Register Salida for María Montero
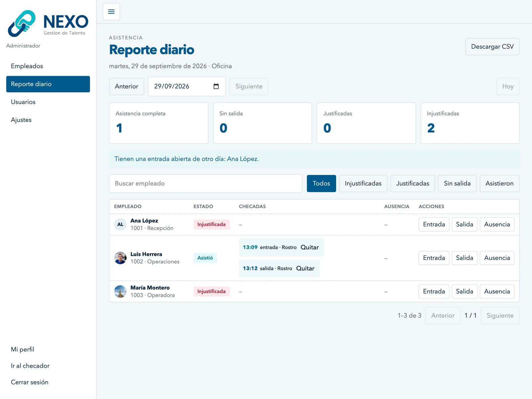Screen dimensions: 532x399 [465, 292]
